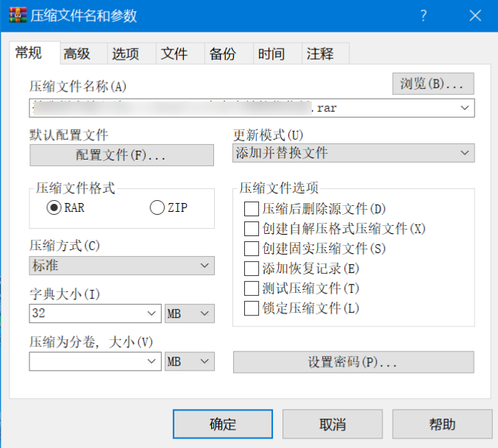Switch to the 高级 tab

[x=84, y=54]
